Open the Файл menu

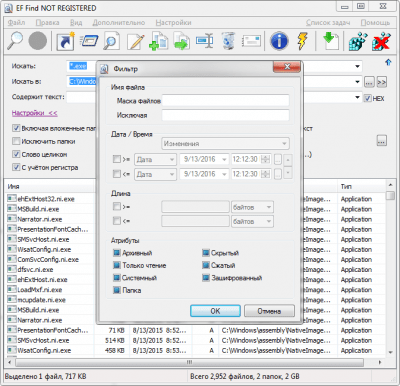click(x=16, y=23)
